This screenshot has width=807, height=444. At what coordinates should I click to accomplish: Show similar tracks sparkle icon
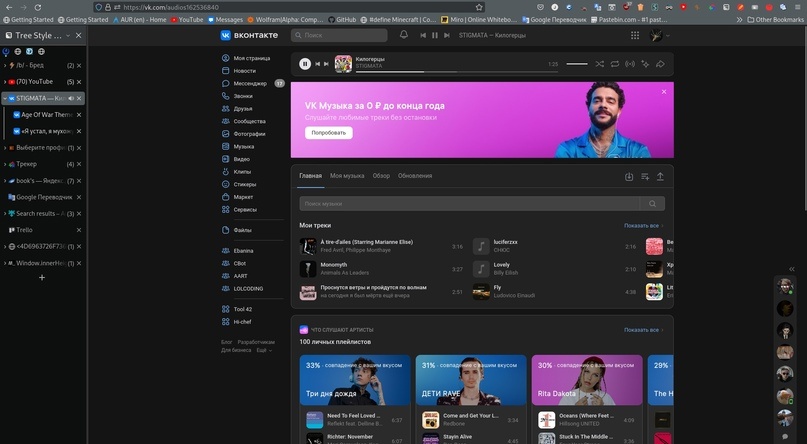[x=645, y=64]
